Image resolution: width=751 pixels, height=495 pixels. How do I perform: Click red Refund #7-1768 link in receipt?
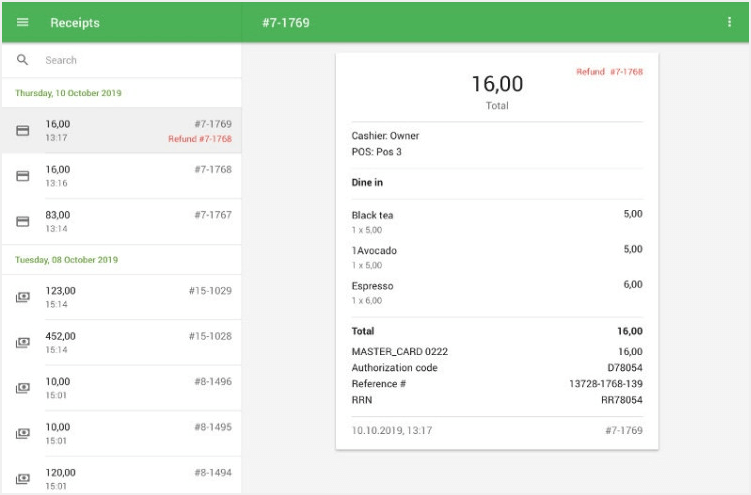click(609, 72)
